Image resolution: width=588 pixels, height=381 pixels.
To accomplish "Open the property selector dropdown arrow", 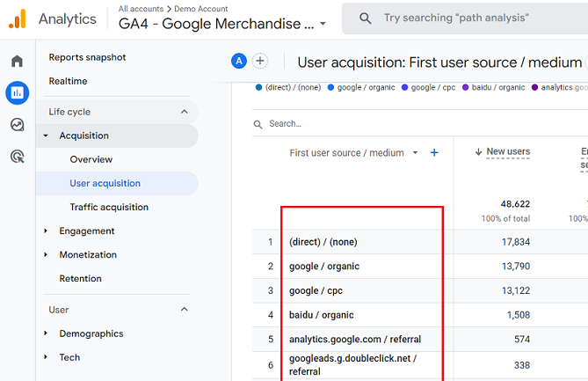I will pos(323,24).
